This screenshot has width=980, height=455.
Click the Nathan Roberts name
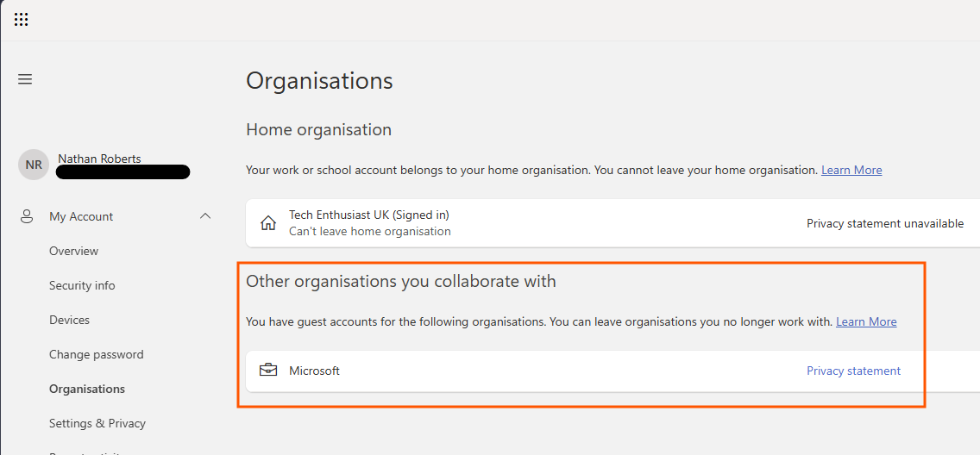click(x=99, y=159)
